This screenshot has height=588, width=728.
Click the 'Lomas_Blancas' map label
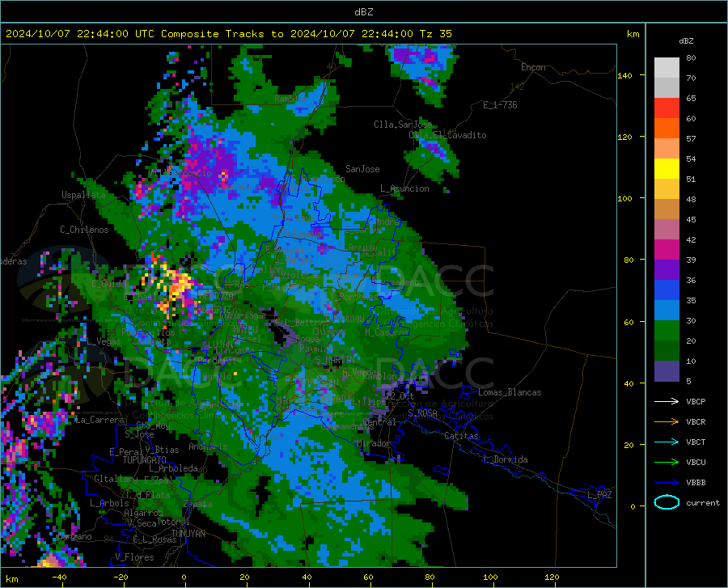point(510,392)
